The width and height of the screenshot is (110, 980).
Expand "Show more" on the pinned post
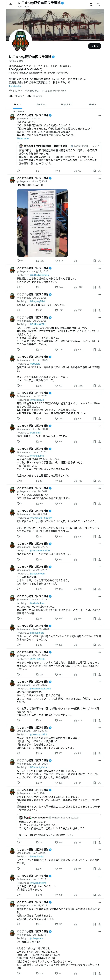pos(23,139)
